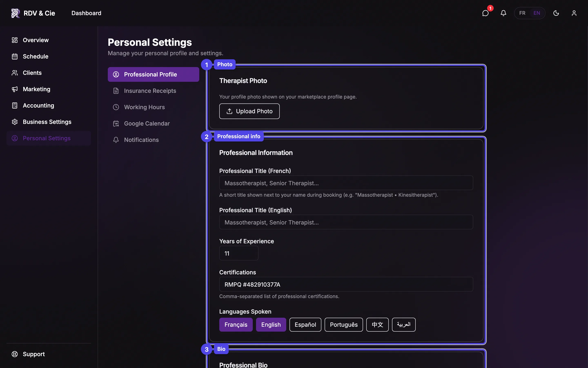
Task: Select 中文 spoken language
Action: coord(377,325)
